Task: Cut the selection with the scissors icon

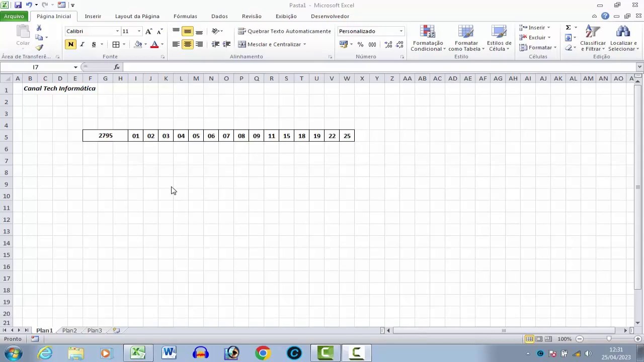Action: pos(39,28)
